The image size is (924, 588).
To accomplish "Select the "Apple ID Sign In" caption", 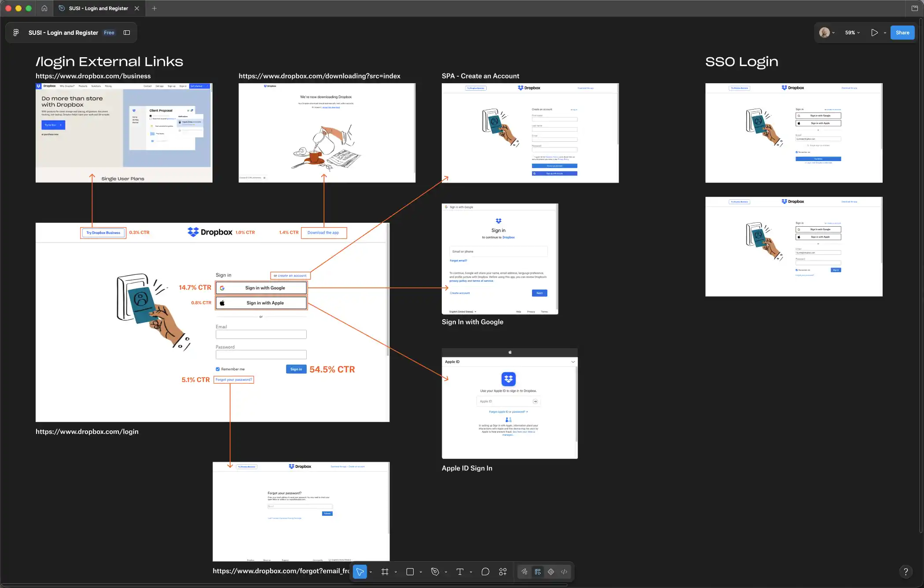I will click(x=467, y=468).
